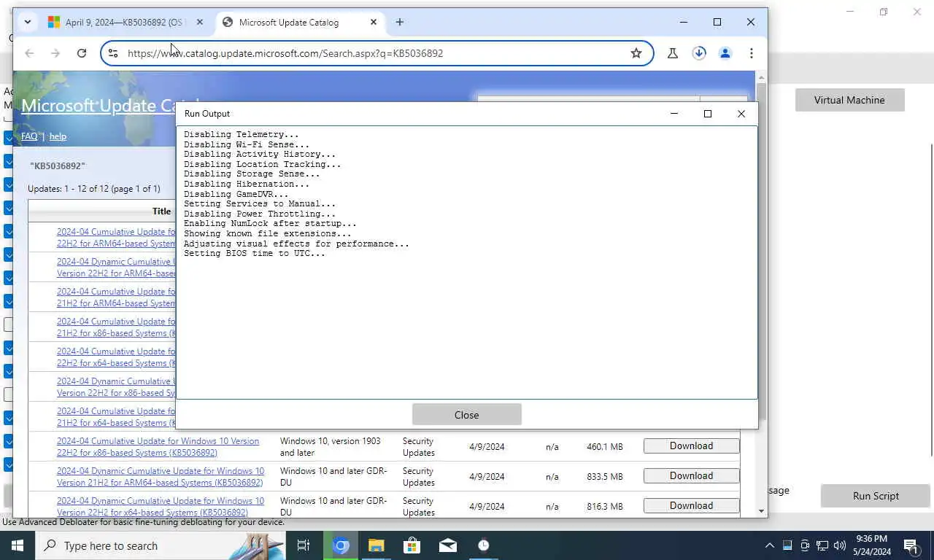
Task: Open Microsoft Store from taskbar
Action: (x=412, y=545)
